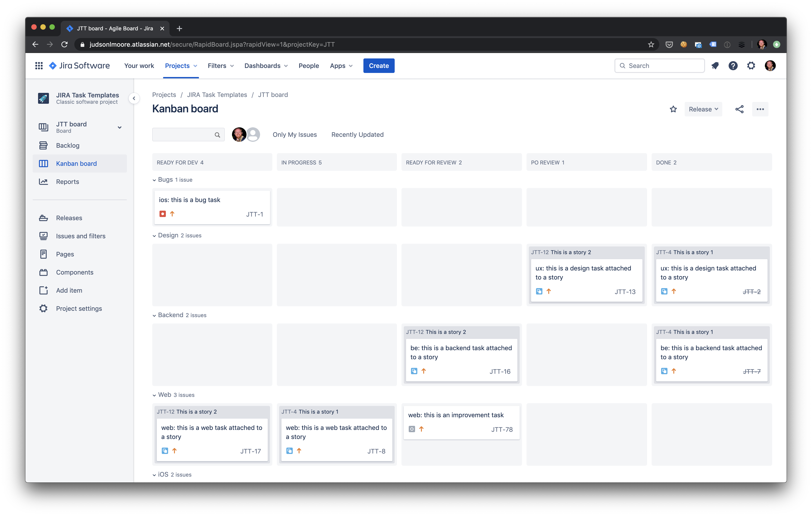Open the JIRA Task Templates breadcrumb link
812x516 pixels.
(217, 95)
